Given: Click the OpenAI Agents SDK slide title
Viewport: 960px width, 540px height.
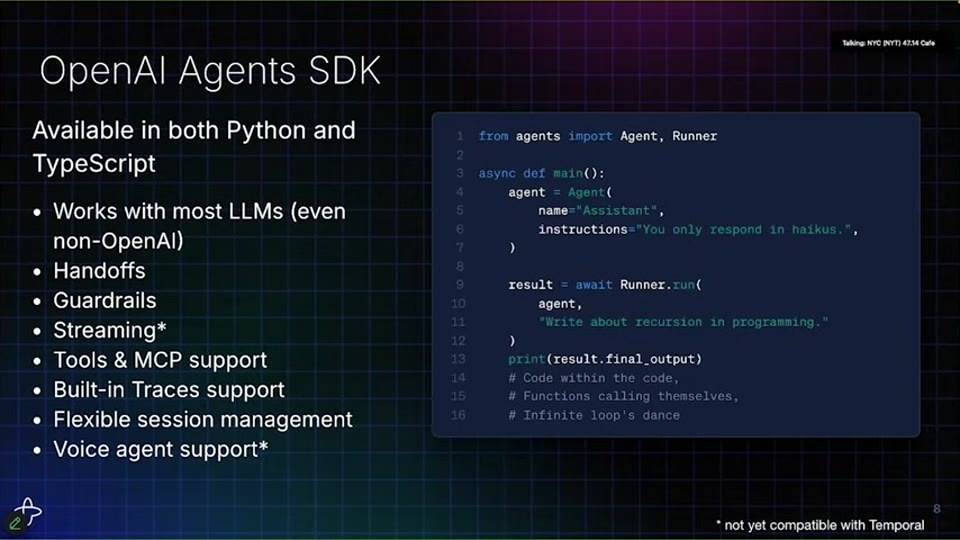Looking at the screenshot, I should point(210,70).
